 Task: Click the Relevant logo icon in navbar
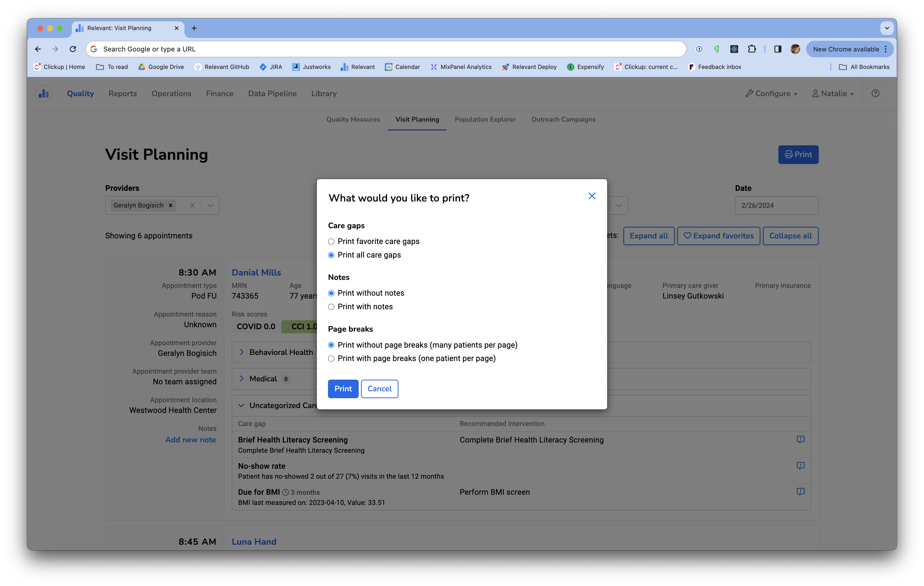click(44, 93)
